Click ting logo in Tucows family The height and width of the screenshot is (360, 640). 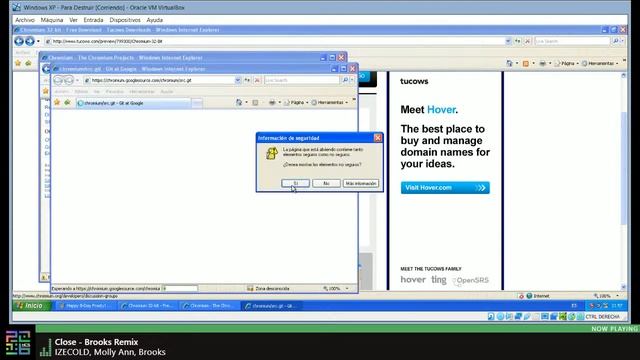coord(439,280)
